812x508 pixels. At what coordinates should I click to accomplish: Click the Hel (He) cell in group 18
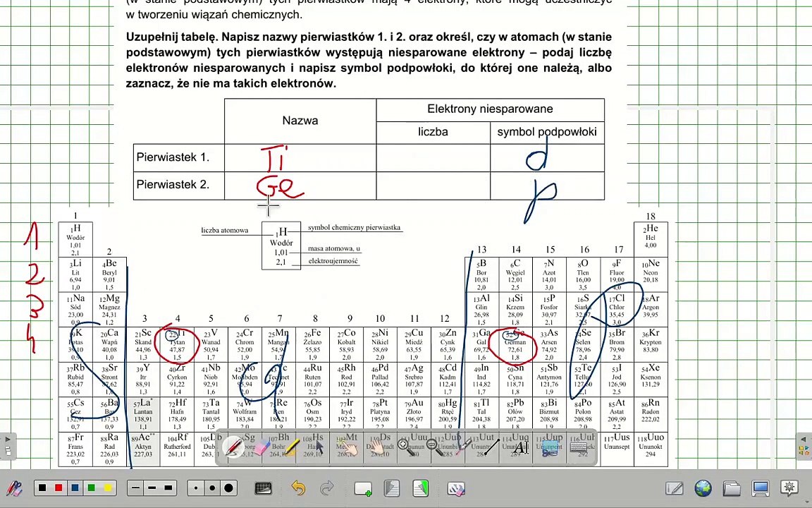[651, 239]
